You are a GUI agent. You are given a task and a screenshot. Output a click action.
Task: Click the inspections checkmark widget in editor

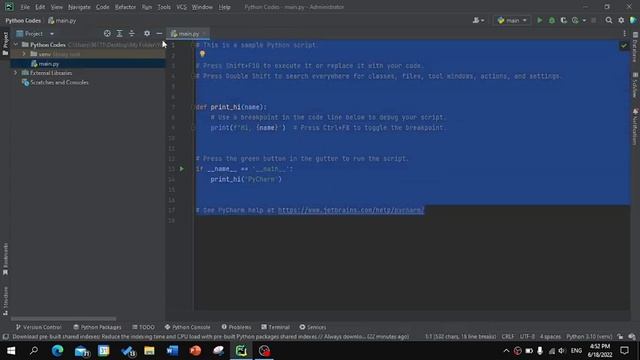624,46
